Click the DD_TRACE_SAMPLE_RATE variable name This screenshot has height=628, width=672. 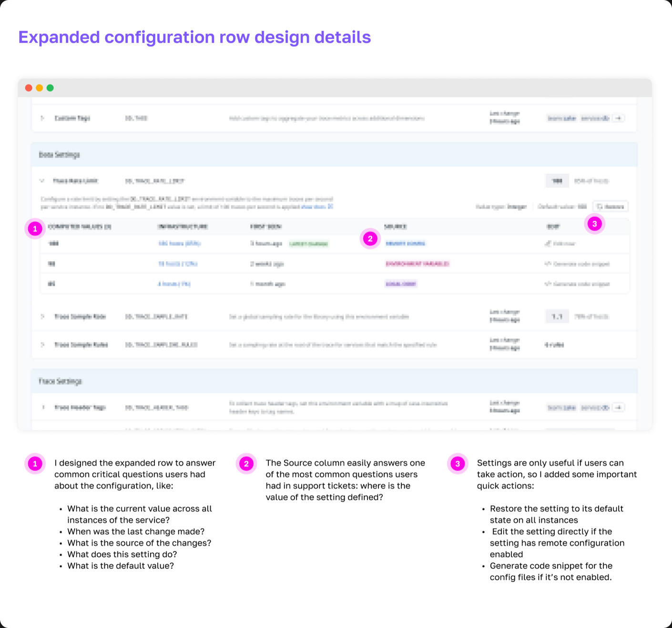tap(156, 316)
